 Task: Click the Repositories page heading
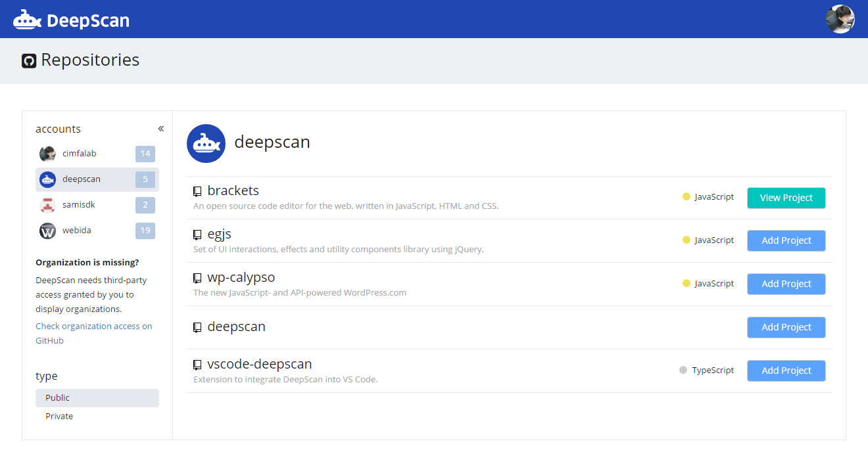[90, 60]
